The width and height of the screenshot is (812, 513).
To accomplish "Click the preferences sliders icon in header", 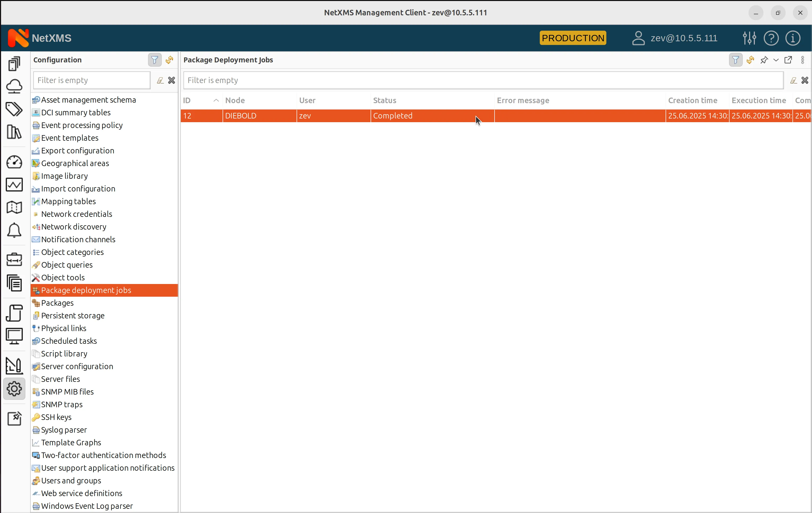I will click(x=749, y=38).
